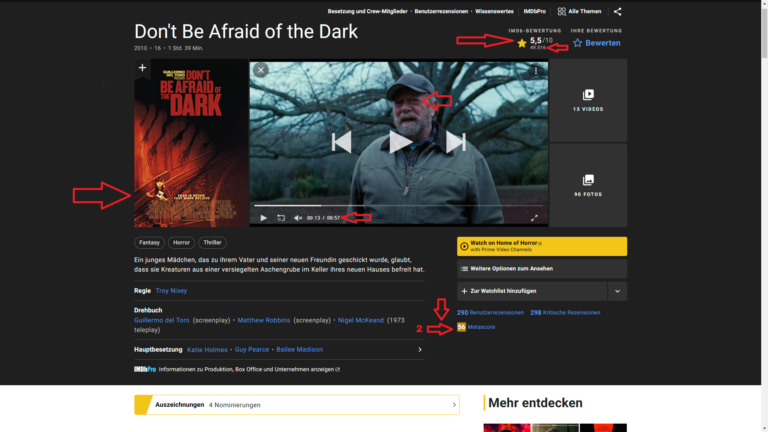Image resolution: width=768 pixels, height=432 pixels.
Task: Seek on the video progress bar
Action: 398,206
